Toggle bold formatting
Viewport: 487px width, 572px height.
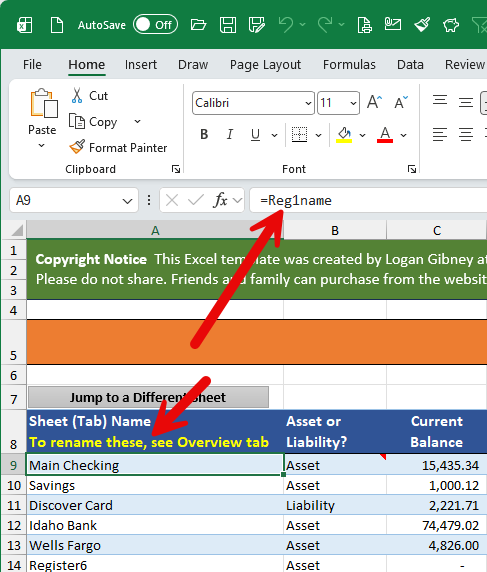[204, 135]
